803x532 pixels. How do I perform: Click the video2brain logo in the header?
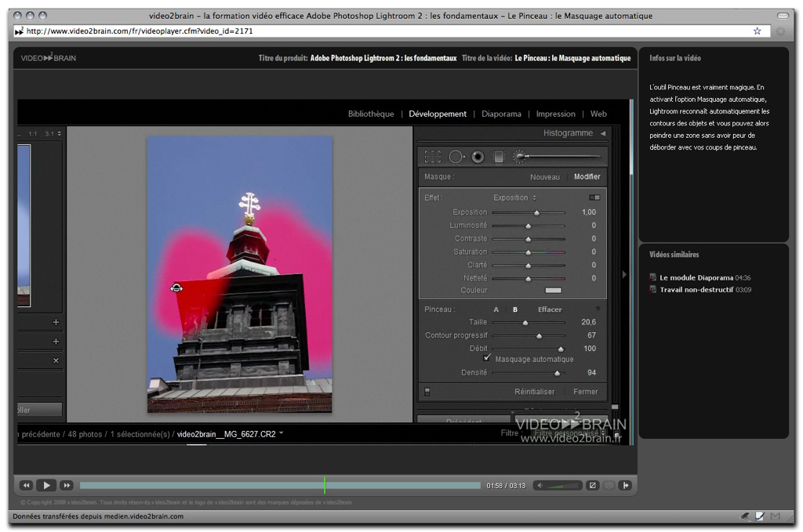point(48,58)
